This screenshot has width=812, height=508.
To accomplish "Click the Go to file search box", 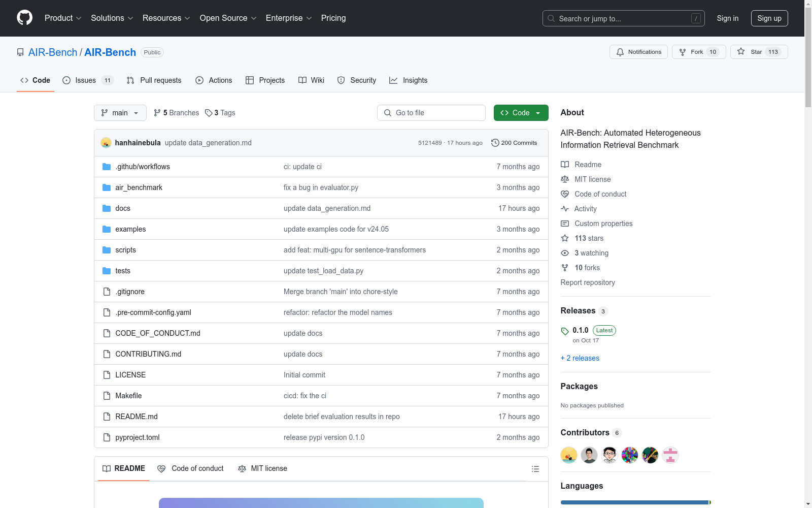I will [431, 113].
